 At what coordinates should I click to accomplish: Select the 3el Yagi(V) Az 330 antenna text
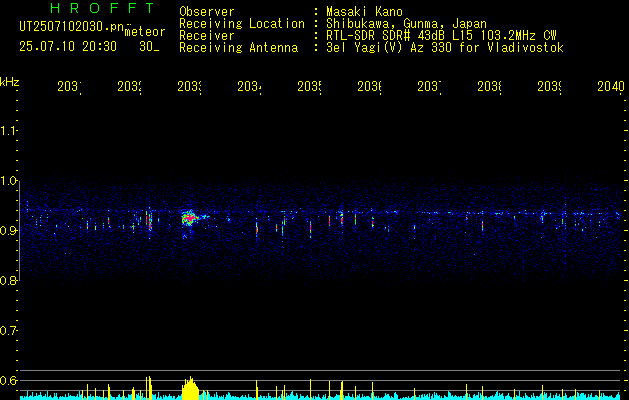[445, 48]
